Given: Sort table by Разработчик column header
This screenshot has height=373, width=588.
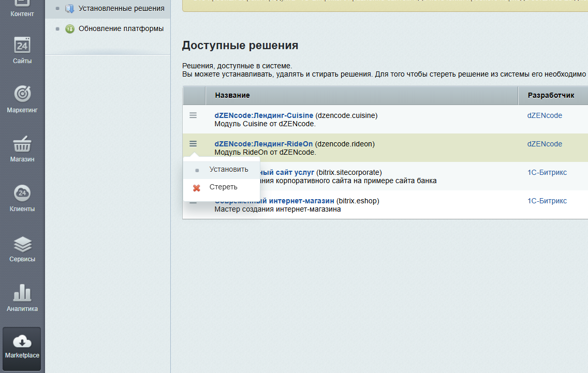Looking at the screenshot, I should 550,96.
